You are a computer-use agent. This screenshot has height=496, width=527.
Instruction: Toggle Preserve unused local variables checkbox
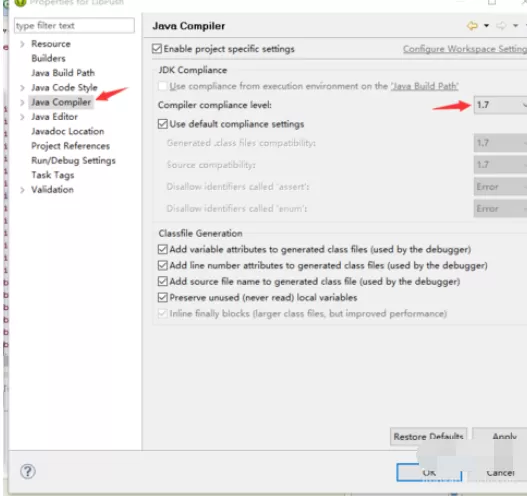(x=163, y=297)
